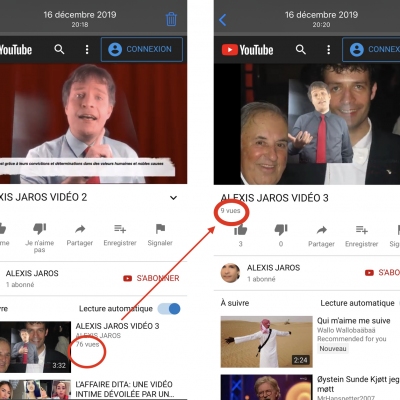Image resolution: width=400 pixels, height=400 pixels.
Task: Open Qui m'aime me suive title
Action: click(x=354, y=321)
